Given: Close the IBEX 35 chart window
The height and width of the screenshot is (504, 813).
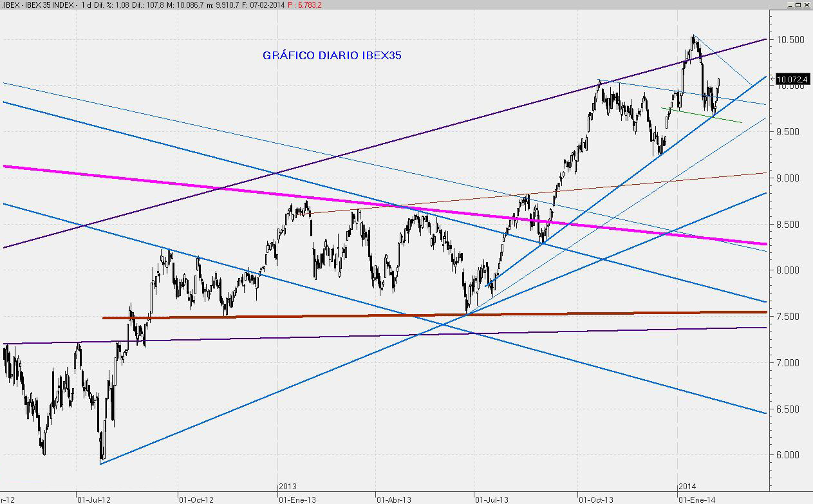Looking at the screenshot, I should point(807,5).
